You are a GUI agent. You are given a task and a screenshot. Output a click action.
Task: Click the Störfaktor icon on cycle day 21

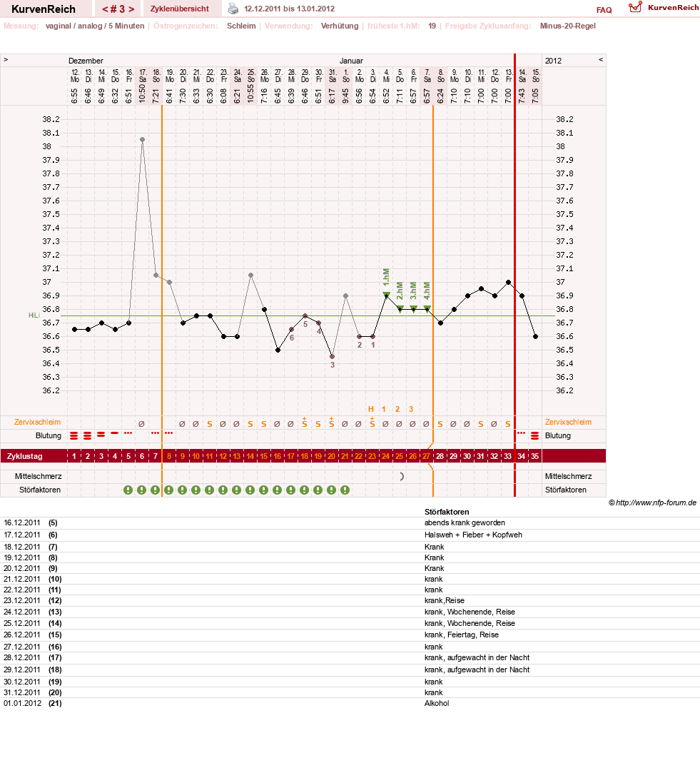click(345, 490)
